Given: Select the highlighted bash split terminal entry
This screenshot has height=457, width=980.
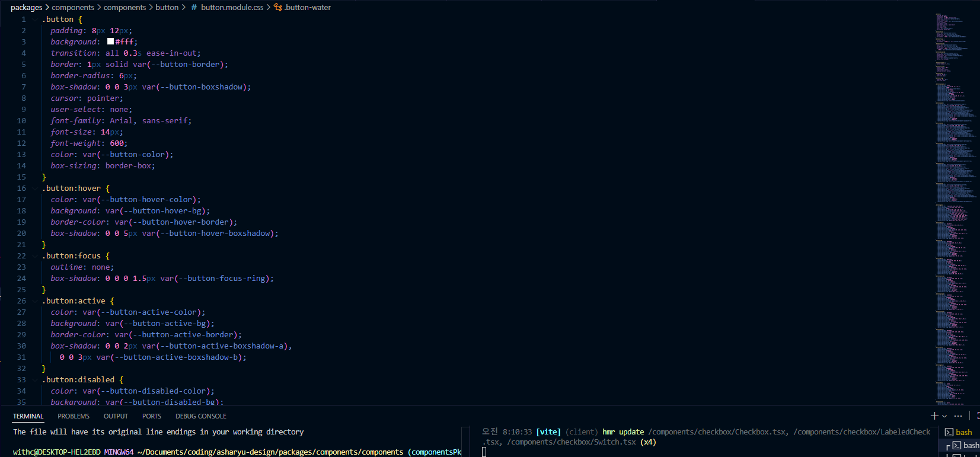Looking at the screenshot, I should 971,445.
